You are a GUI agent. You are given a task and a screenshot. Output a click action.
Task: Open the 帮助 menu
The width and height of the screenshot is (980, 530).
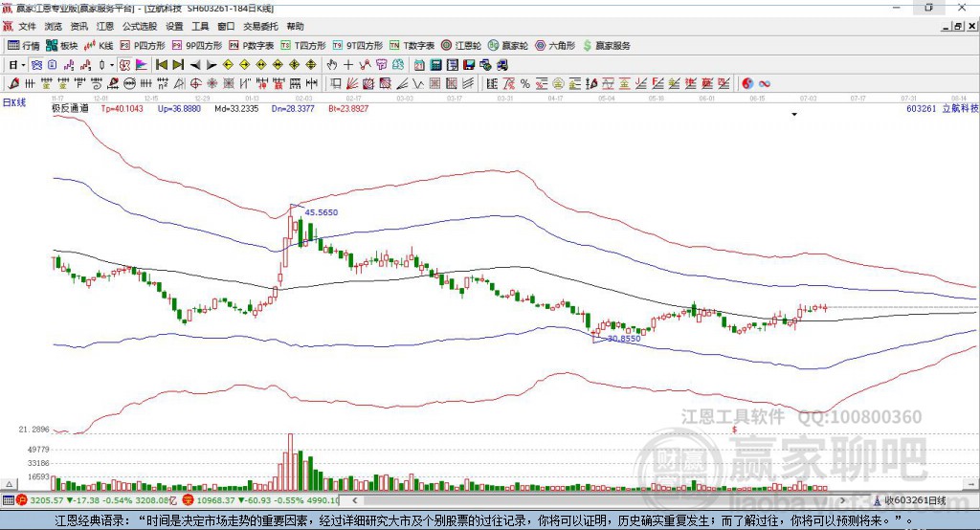[x=295, y=26]
